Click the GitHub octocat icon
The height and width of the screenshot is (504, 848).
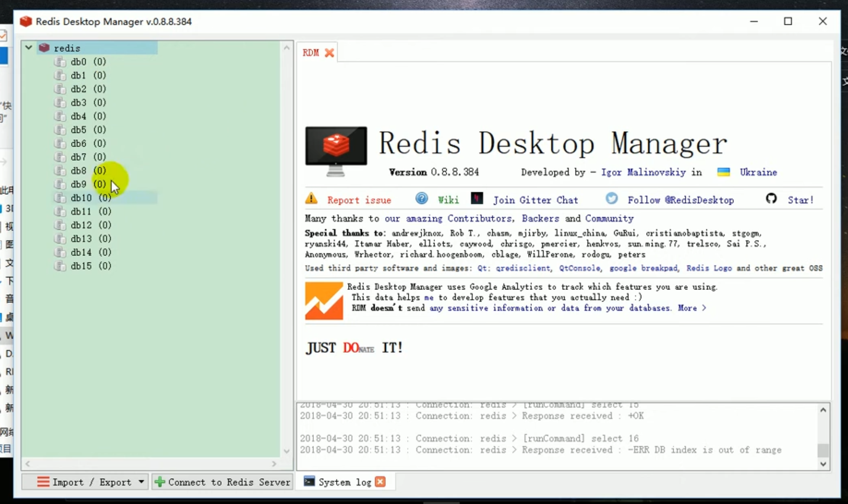[x=771, y=198]
